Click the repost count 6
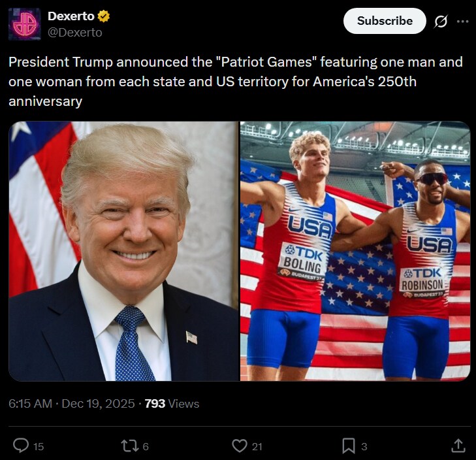The height and width of the screenshot is (460, 476). pos(146,446)
